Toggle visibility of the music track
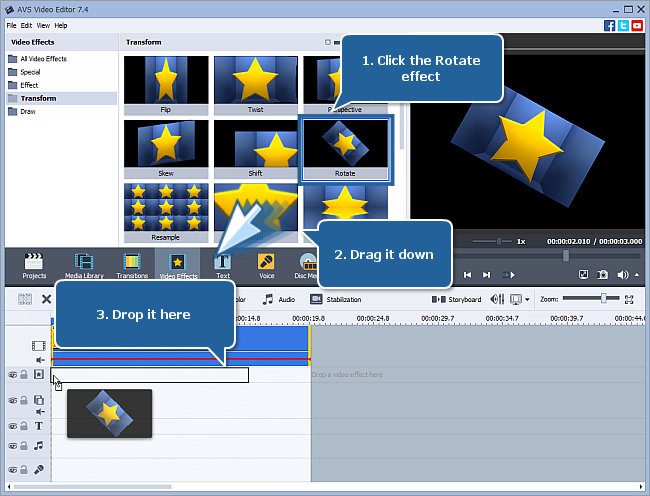The image size is (650, 496). point(13,446)
